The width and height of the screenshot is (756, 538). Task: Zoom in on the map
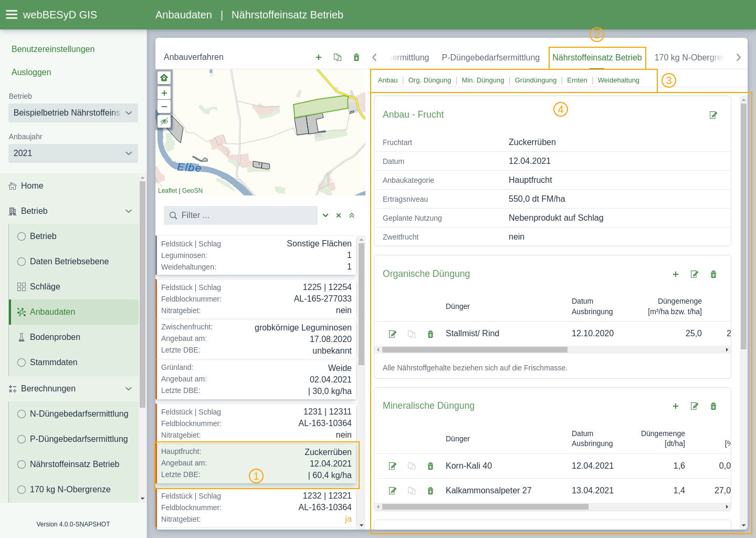click(164, 93)
